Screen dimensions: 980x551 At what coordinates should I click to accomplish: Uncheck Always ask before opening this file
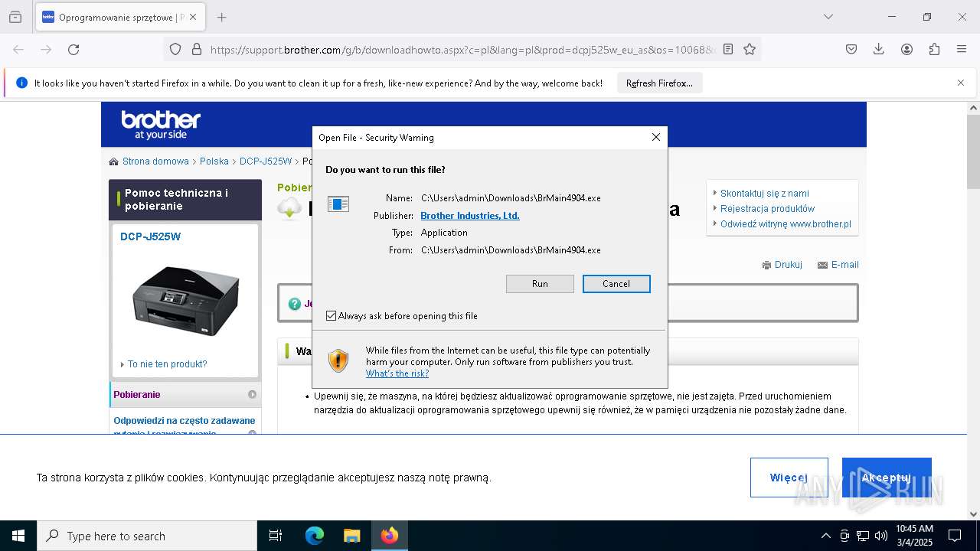pyautogui.click(x=332, y=315)
